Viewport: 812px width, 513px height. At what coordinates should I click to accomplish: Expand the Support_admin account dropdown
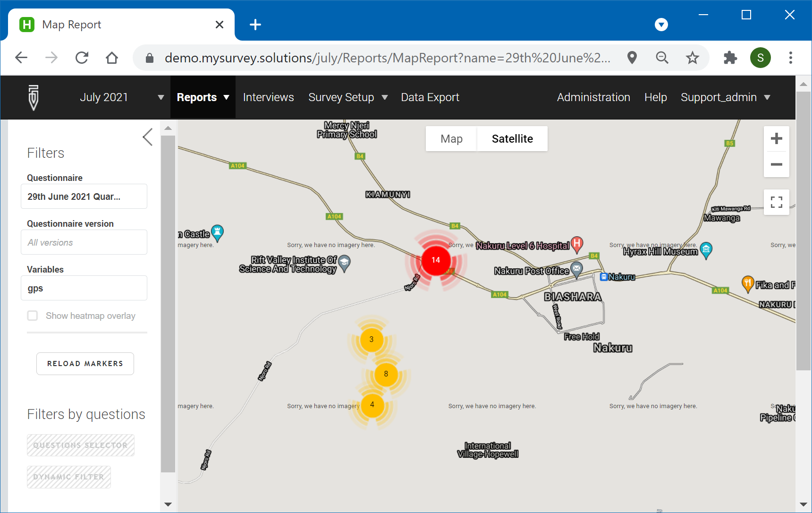[725, 97]
